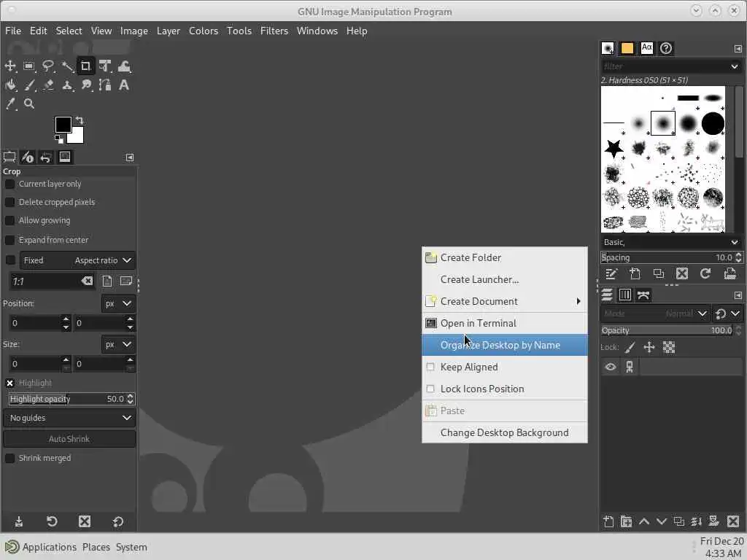Enable Delete cropped pixels checkbox
This screenshot has height=560, width=747.
[x=9, y=203]
